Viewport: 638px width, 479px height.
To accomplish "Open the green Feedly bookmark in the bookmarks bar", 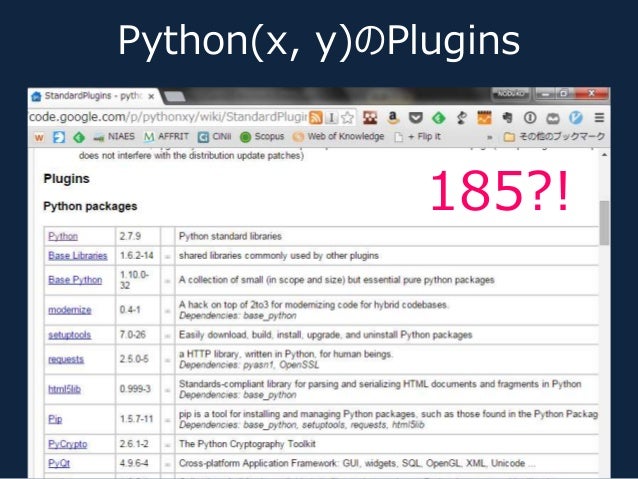I will (79, 137).
